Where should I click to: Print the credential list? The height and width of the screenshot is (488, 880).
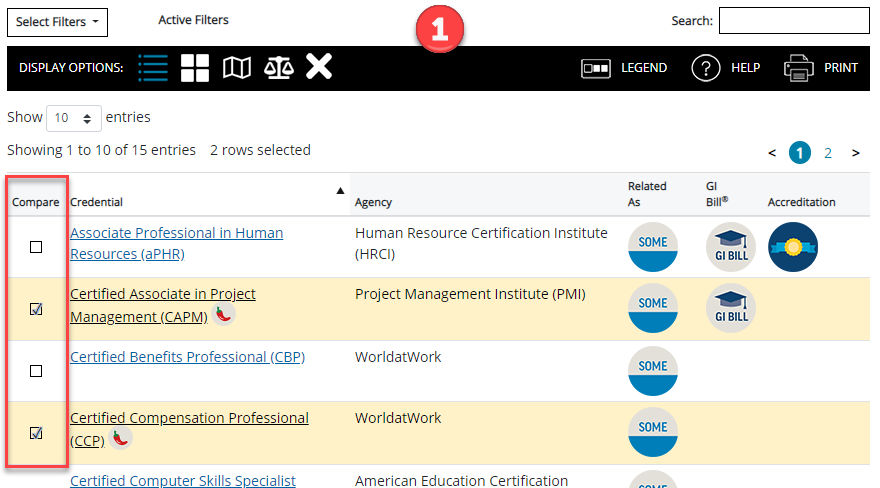coord(821,68)
